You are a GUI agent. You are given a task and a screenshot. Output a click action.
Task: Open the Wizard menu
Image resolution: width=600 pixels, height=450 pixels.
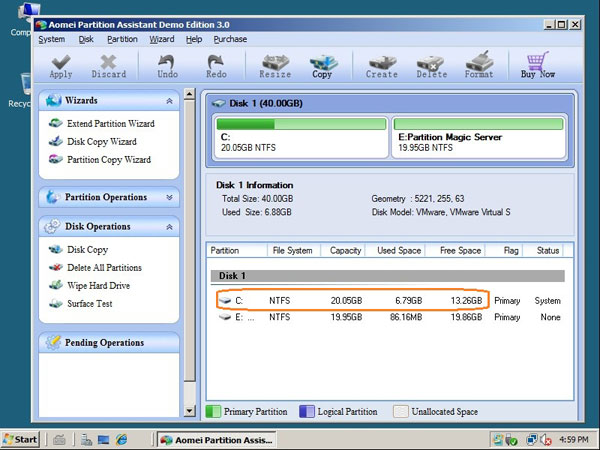161,39
